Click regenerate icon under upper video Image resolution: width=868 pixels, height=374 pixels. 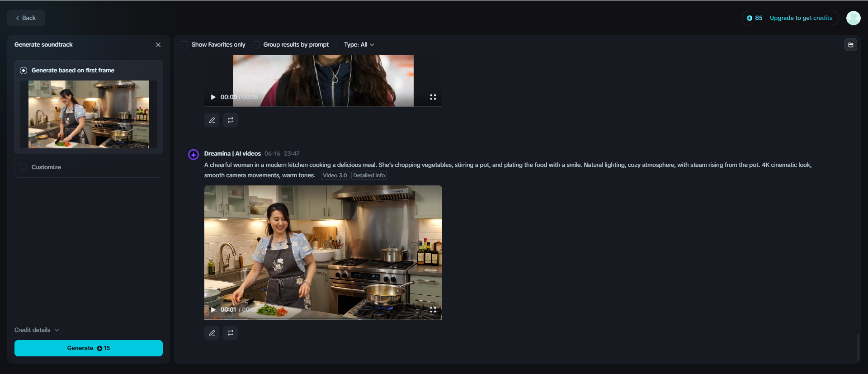(231, 120)
